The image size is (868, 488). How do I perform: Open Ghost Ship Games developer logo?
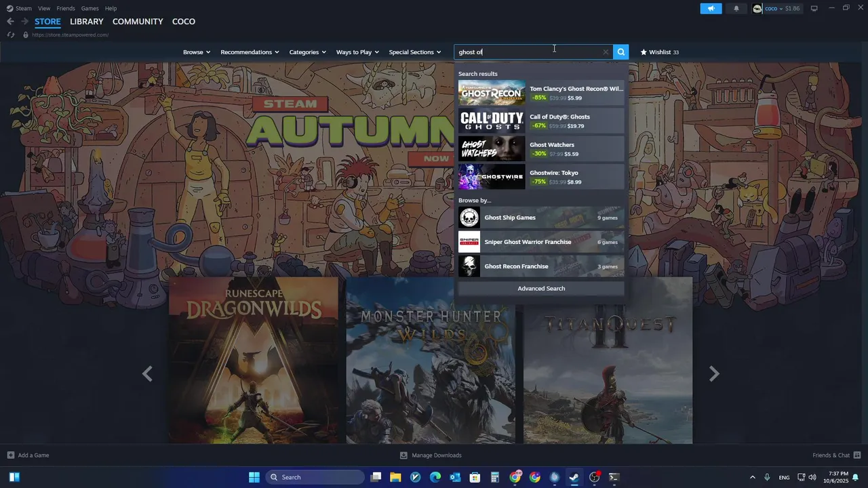469,218
